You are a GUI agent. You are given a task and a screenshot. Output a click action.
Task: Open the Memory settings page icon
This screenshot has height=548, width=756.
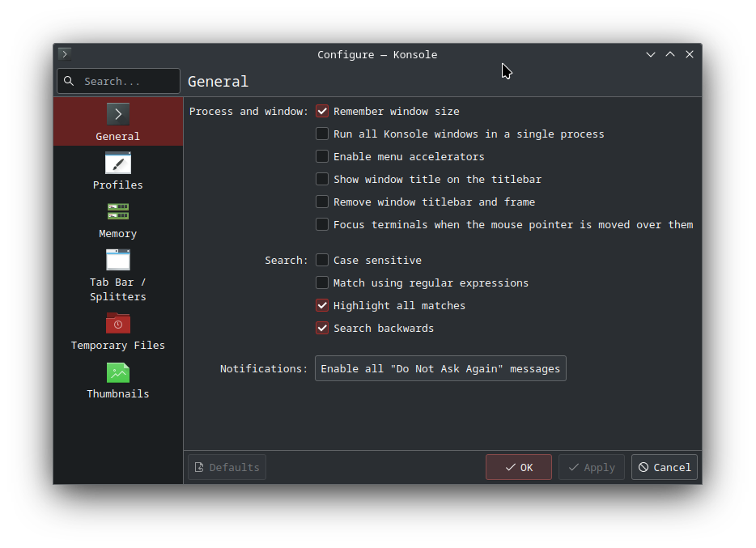coord(118,211)
